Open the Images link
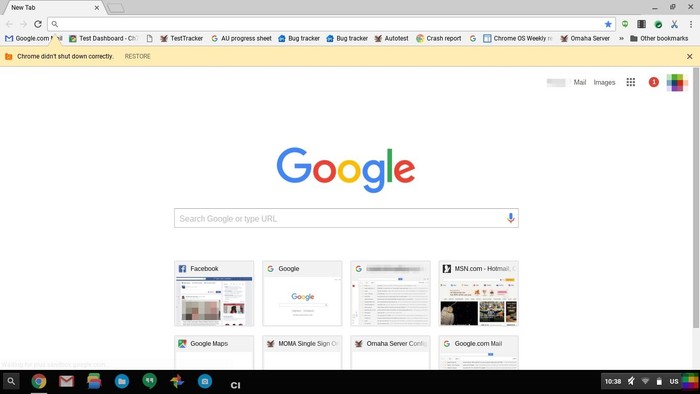Screen dimensions: 700x394 [604, 82]
